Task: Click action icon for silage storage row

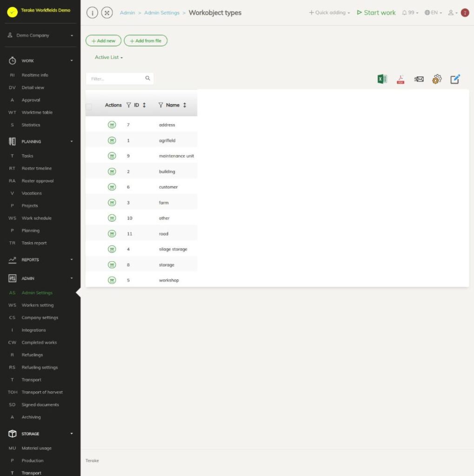Action: coord(112,249)
